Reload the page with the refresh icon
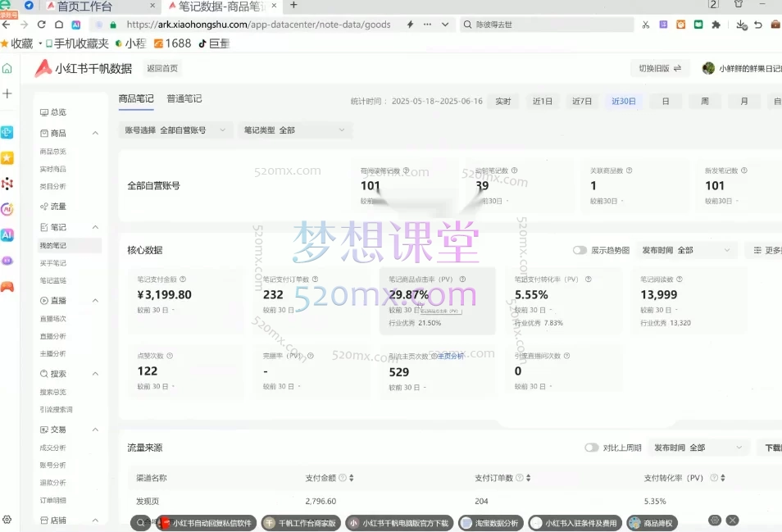Screen dimensions: 782x532 (41, 25)
